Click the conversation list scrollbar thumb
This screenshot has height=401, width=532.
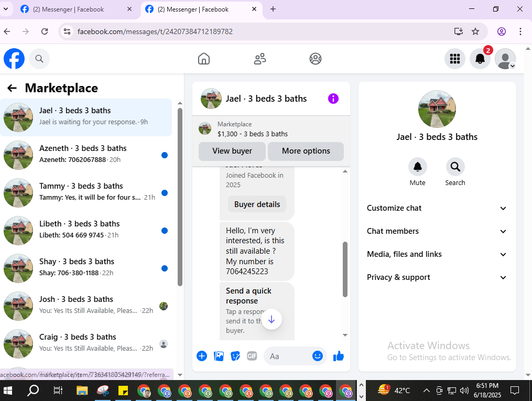click(x=180, y=197)
